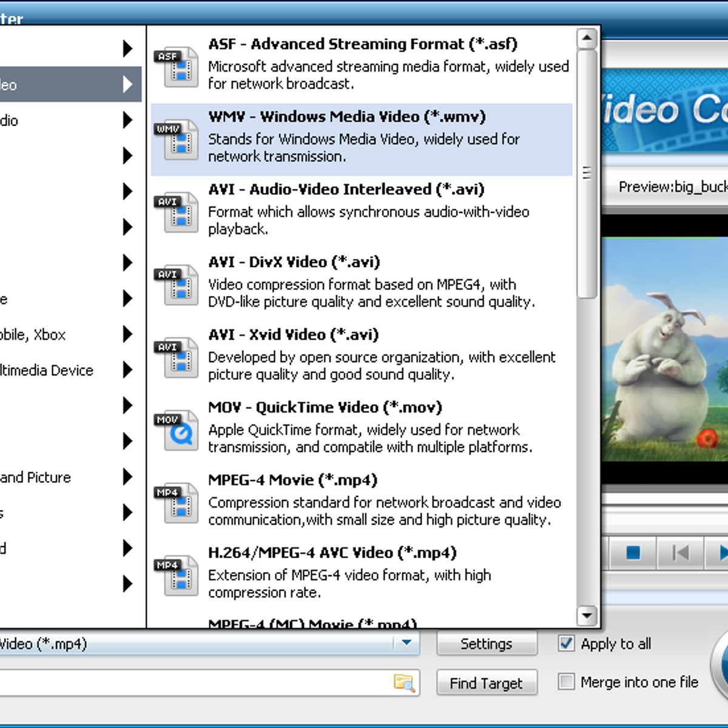Click the ASF format file icon
728x728 pixels.
[176, 67]
